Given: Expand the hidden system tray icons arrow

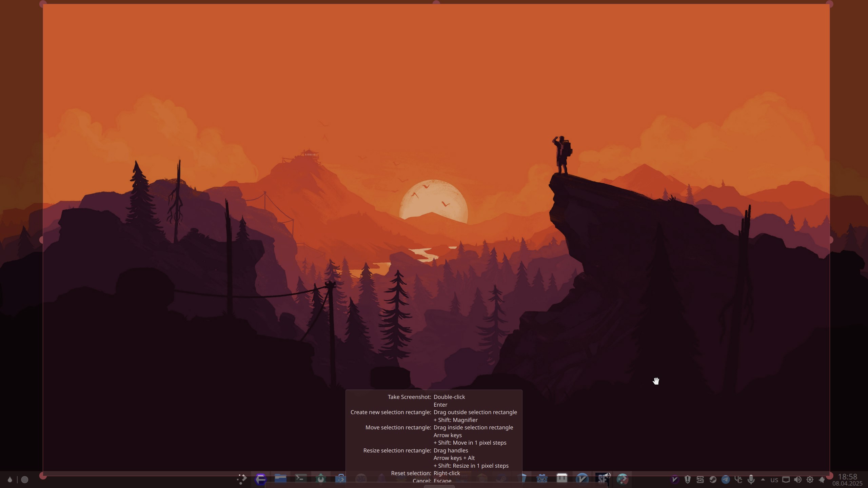Looking at the screenshot, I should click(763, 480).
